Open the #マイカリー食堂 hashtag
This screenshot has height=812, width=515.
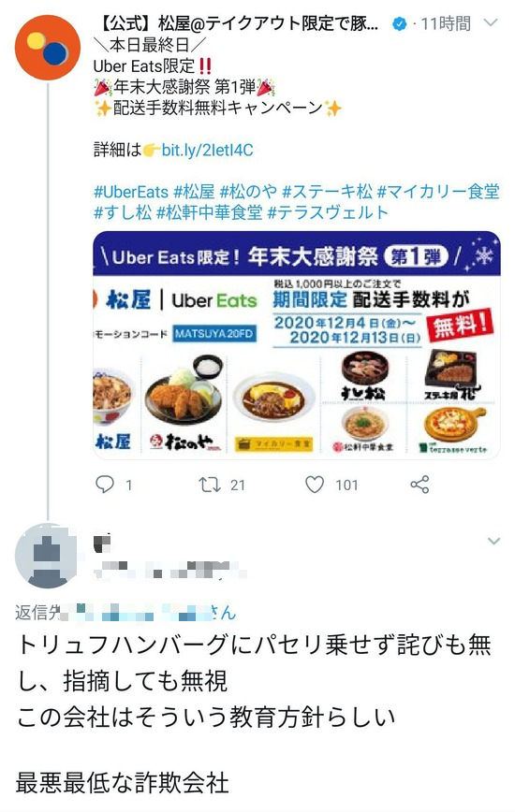coord(438,192)
